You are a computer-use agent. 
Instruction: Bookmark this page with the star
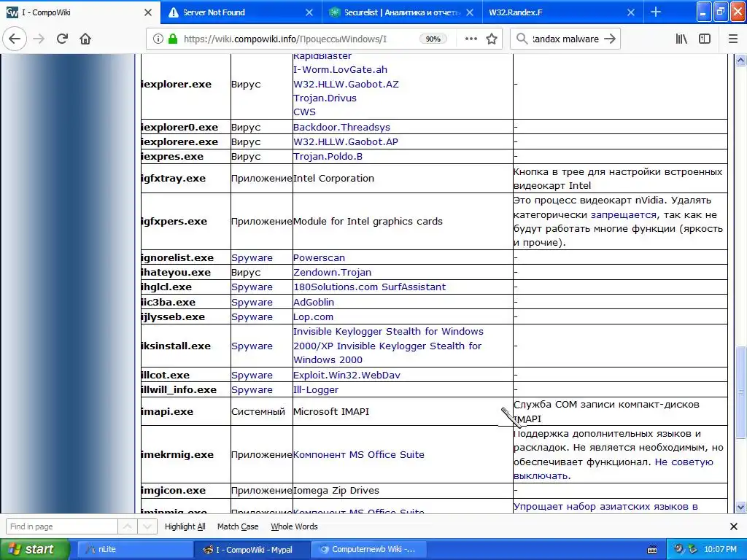click(492, 39)
